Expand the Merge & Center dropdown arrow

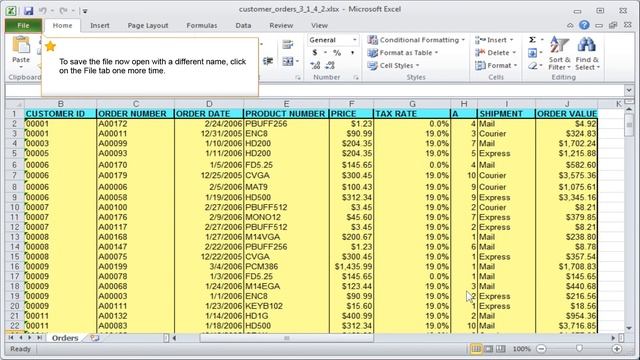tap(298, 62)
